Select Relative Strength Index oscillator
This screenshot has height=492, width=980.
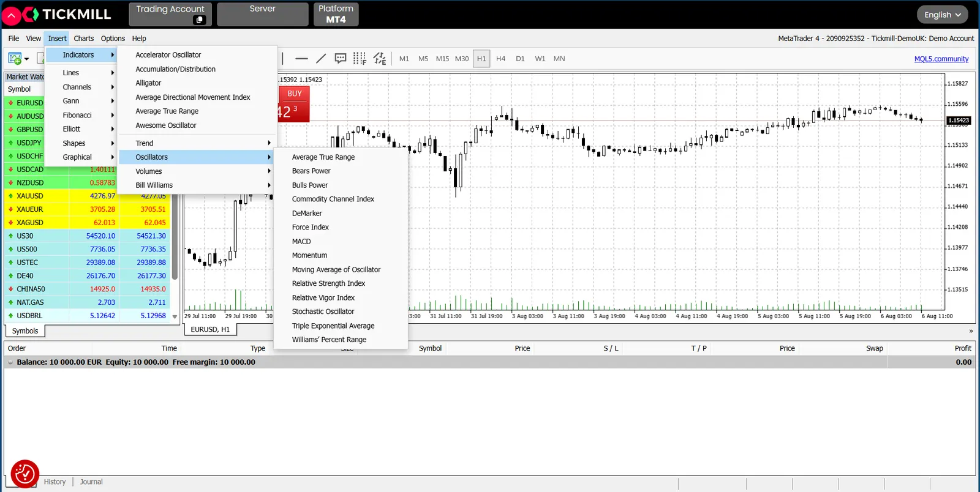tap(341, 283)
